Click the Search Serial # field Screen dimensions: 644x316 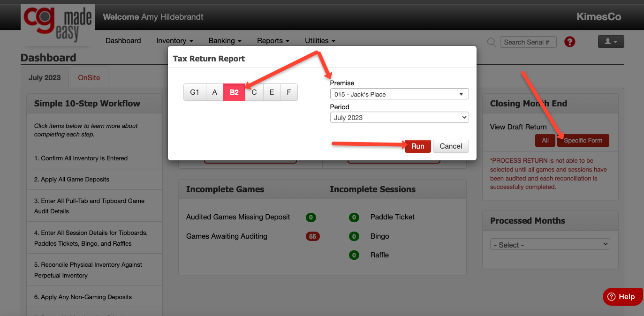pos(528,42)
